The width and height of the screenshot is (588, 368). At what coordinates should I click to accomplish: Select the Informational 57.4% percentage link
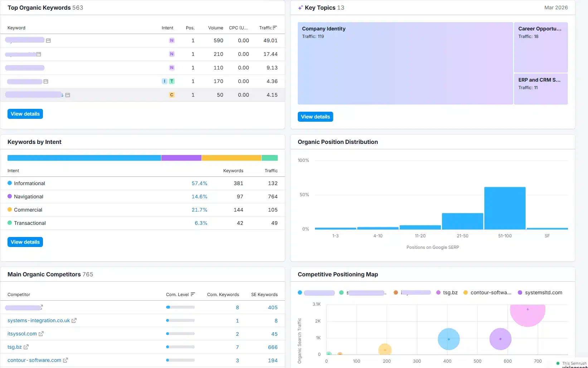click(x=199, y=183)
